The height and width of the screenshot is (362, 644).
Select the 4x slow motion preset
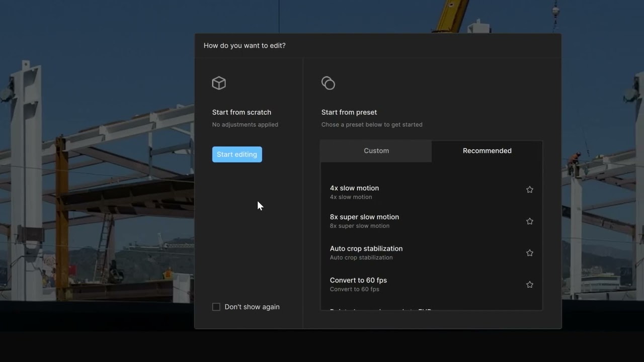click(431, 192)
